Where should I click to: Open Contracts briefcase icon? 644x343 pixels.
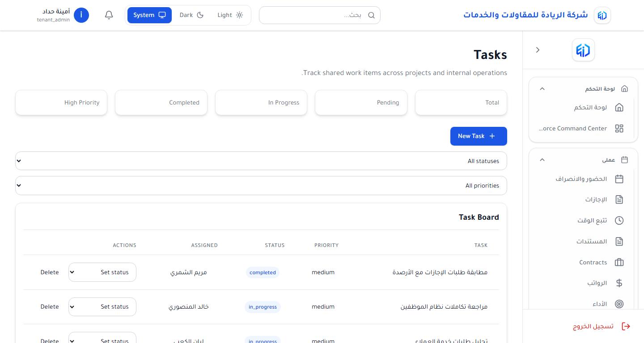pyautogui.click(x=619, y=263)
